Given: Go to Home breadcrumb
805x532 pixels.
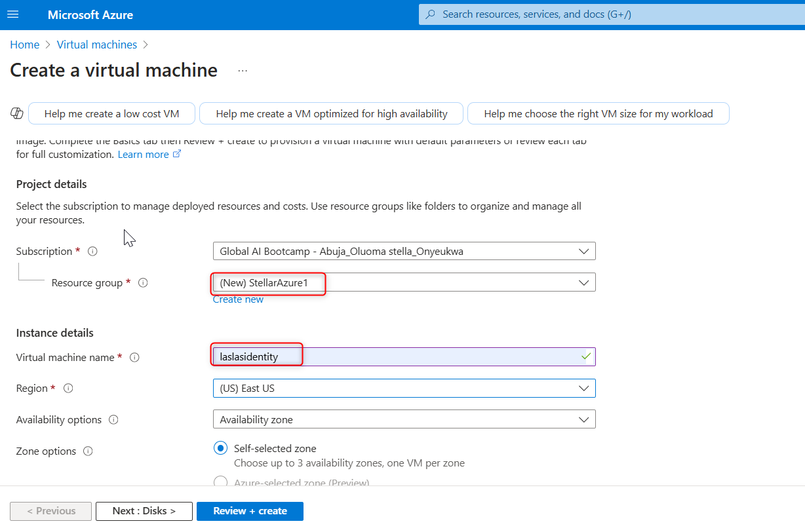Looking at the screenshot, I should pos(25,45).
